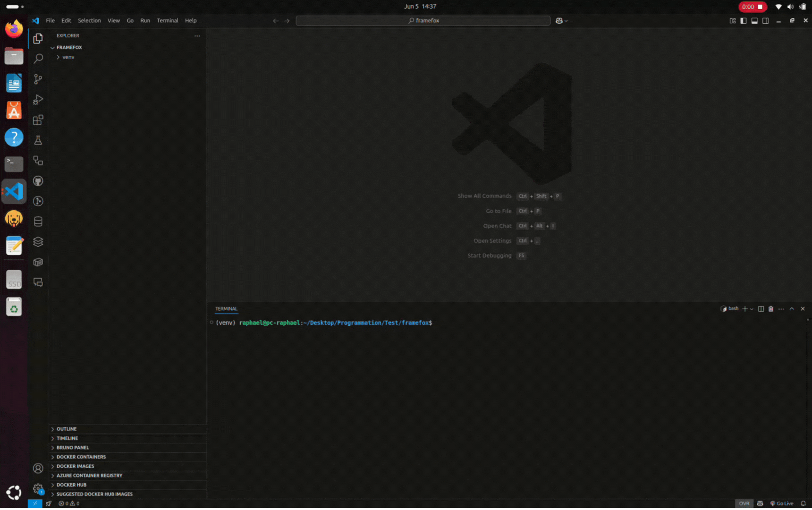Stop the screen recording indicator
The width and height of the screenshot is (812, 510).
point(753,7)
